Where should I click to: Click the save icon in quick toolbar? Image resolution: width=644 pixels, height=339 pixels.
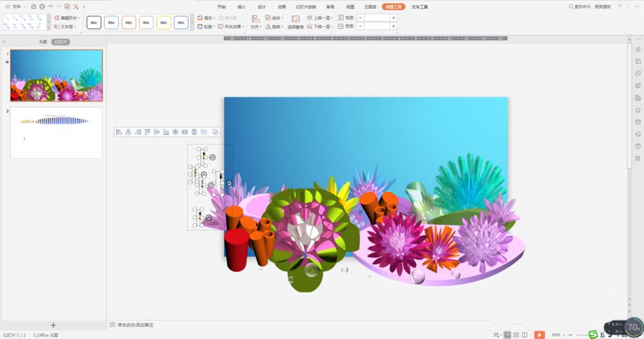coord(33,6)
